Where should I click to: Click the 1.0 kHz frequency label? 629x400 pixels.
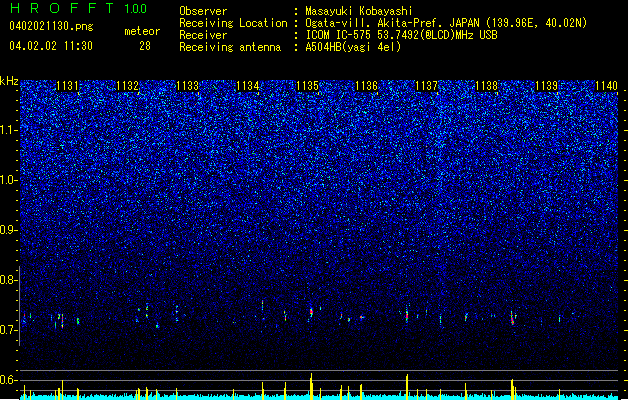point(9,180)
